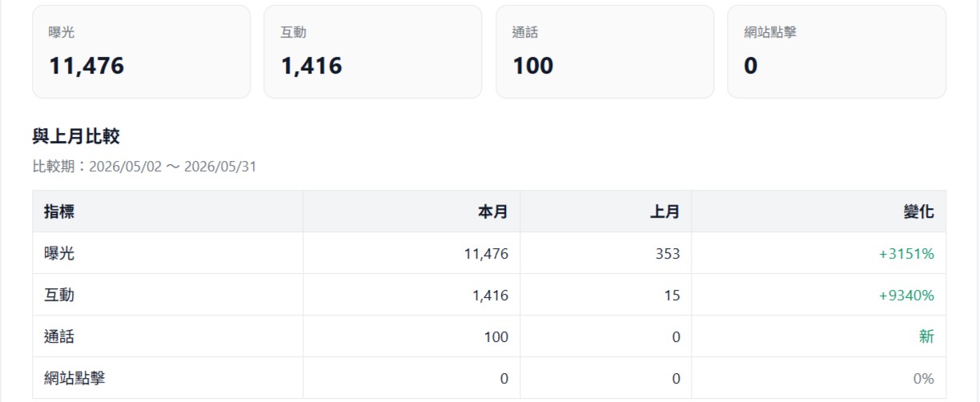Click the 網站點擊 row label in table

(74, 378)
